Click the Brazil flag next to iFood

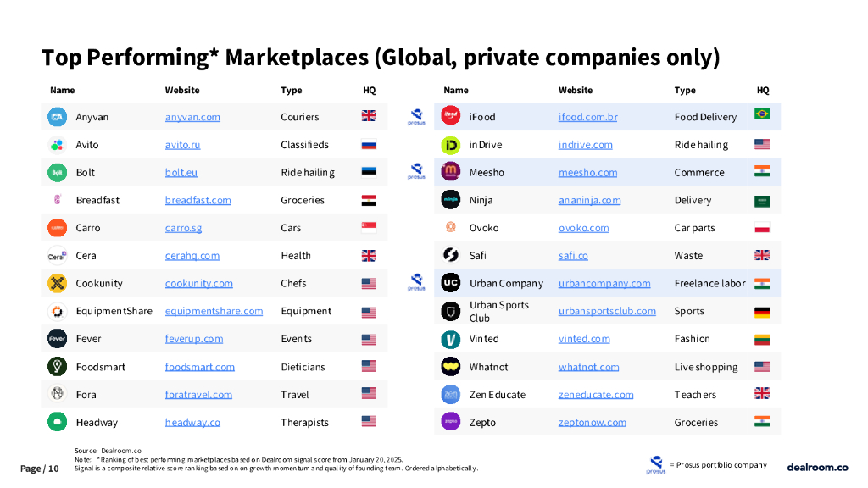coord(762,115)
